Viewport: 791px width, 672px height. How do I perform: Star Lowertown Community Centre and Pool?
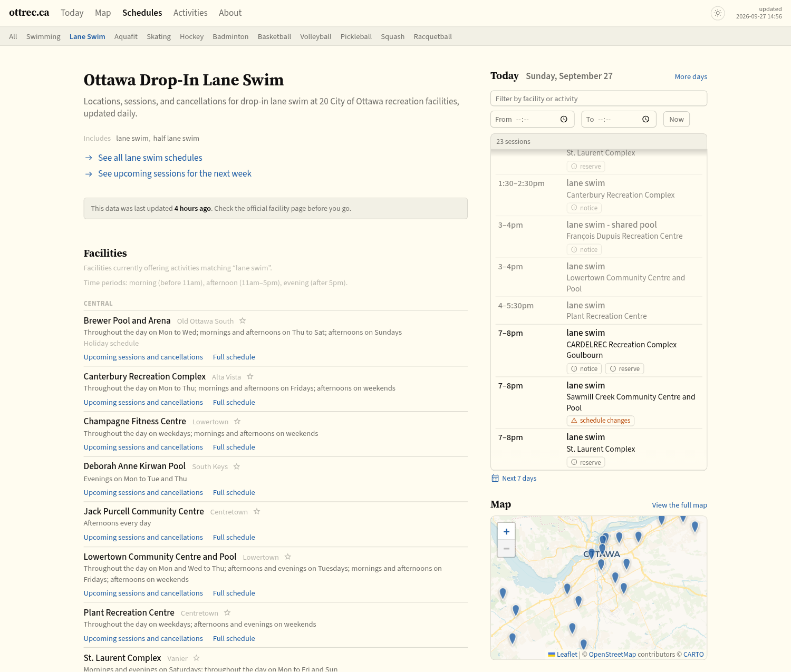288,557
